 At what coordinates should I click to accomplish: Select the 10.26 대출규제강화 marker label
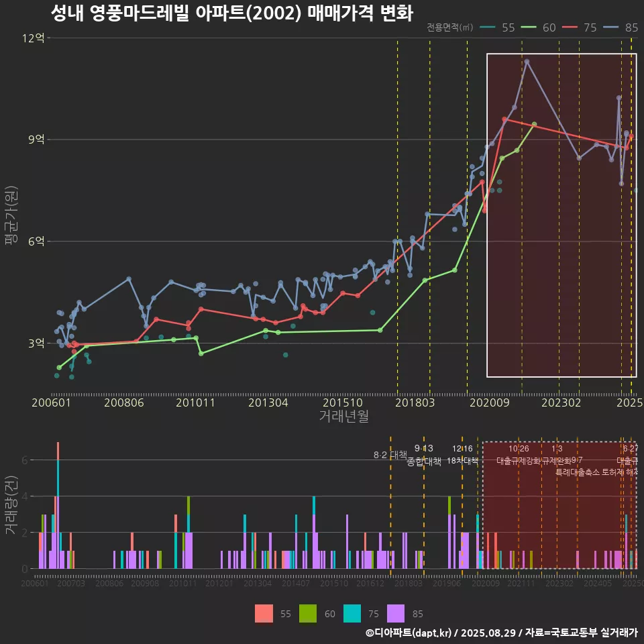pyautogui.click(x=518, y=455)
